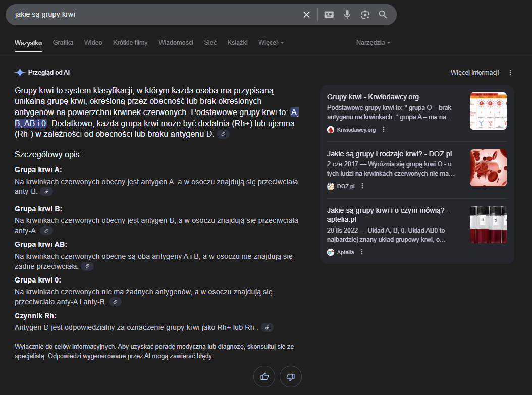This screenshot has width=532, height=395.
Task: Switch to the Grafika tab
Action: tap(63, 43)
